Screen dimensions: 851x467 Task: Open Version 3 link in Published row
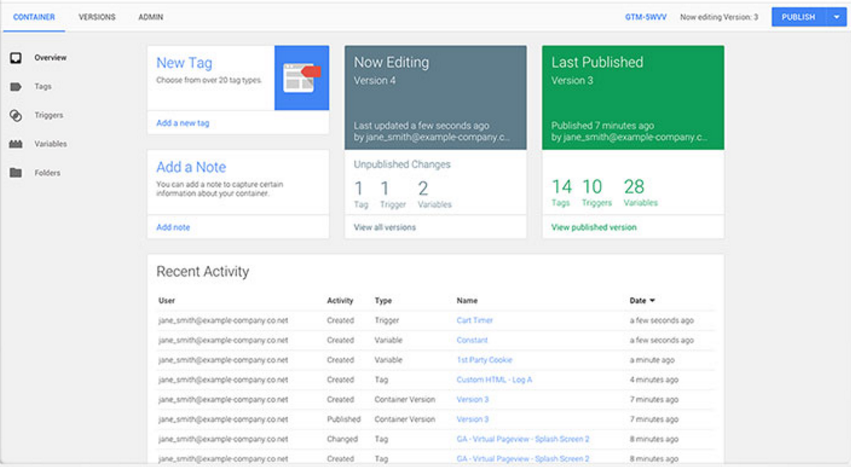473,419
